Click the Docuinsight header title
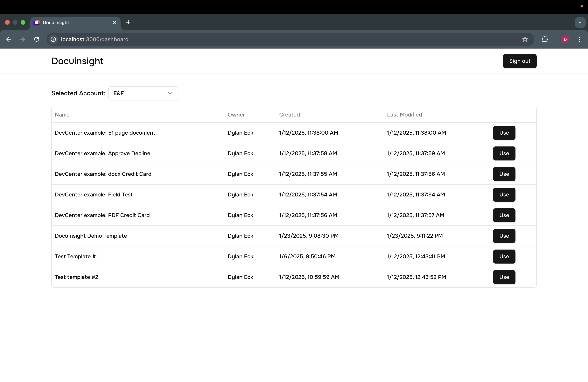This screenshot has width=588, height=382. click(x=77, y=61)
